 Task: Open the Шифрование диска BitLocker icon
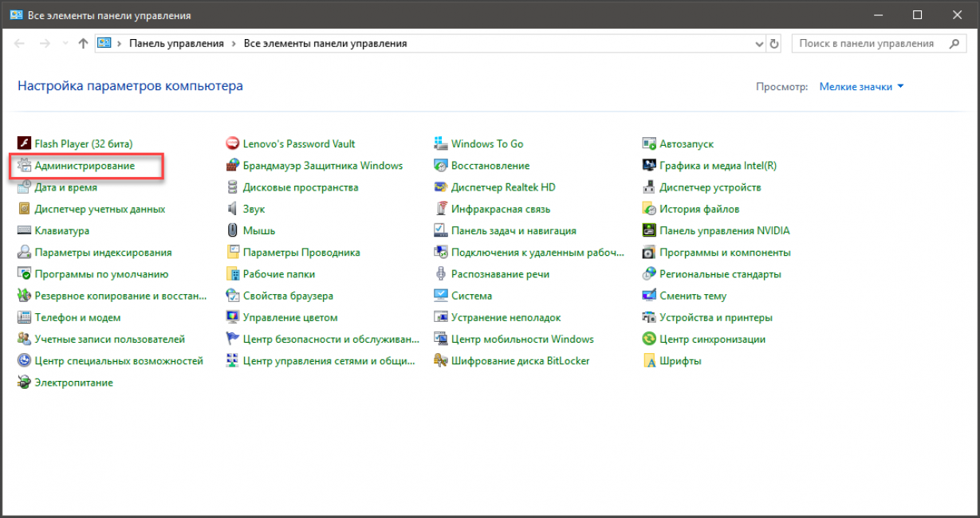coord(441,361)
